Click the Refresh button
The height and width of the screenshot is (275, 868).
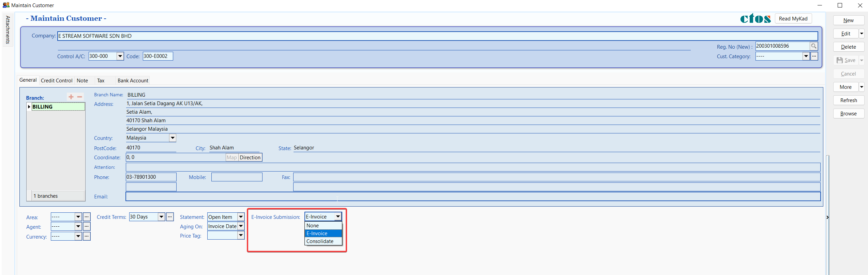click(848, 100)
